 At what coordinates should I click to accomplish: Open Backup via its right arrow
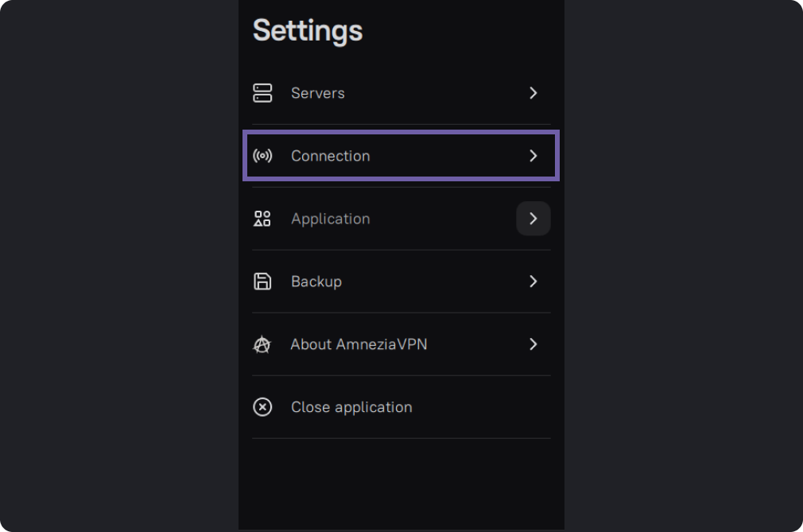533,282
